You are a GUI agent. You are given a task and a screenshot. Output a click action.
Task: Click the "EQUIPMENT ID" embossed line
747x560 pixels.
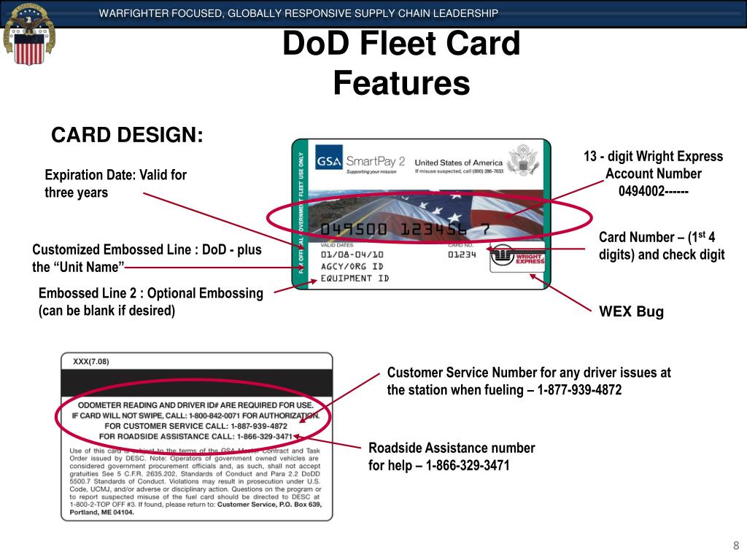click(x=355, y=278)
